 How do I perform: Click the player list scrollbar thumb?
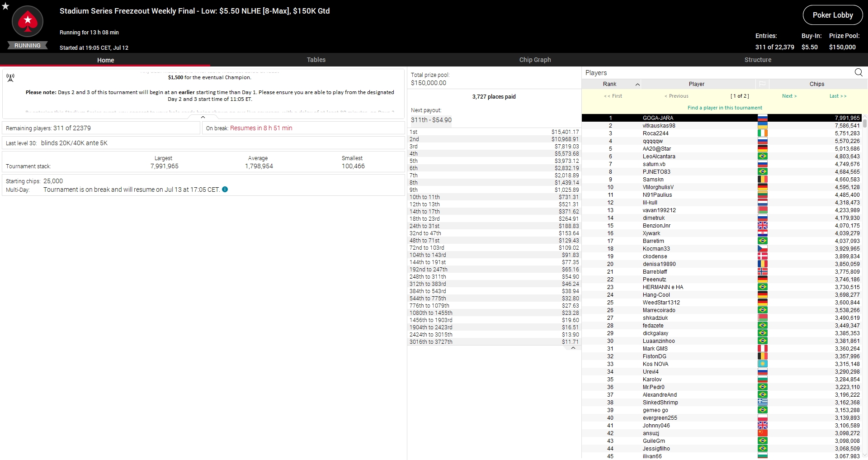point(865,123)
